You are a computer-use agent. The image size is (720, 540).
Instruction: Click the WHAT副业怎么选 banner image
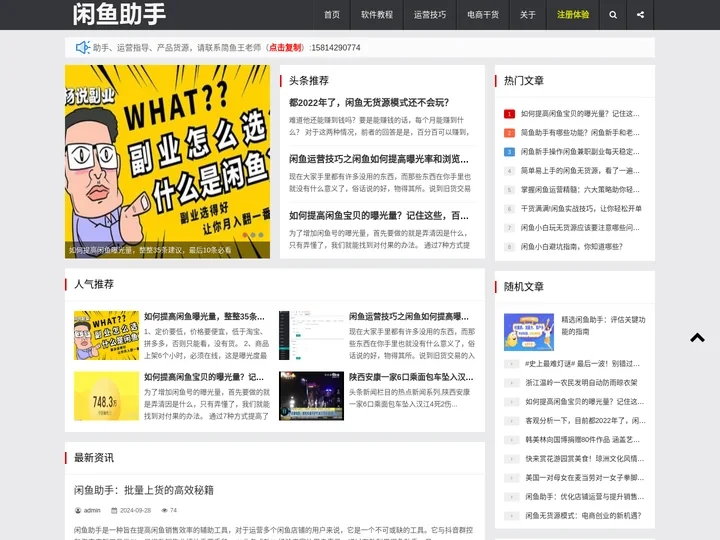[167, 161]
